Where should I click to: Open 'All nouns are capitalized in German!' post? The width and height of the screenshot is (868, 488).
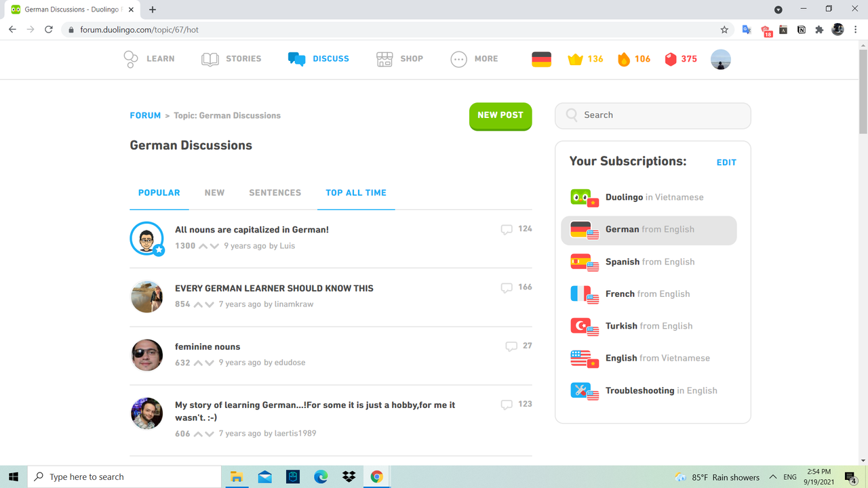coord(252,230)
